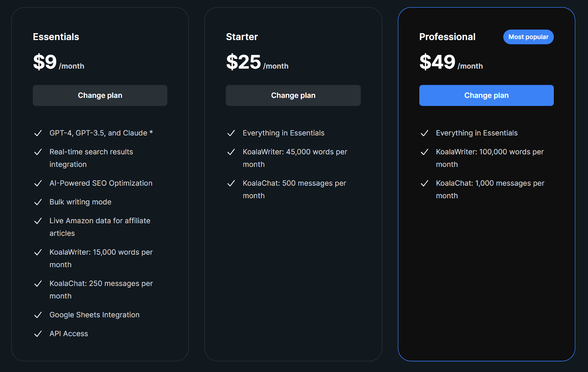Click the Professional plan heading

(x=447, y=37)
